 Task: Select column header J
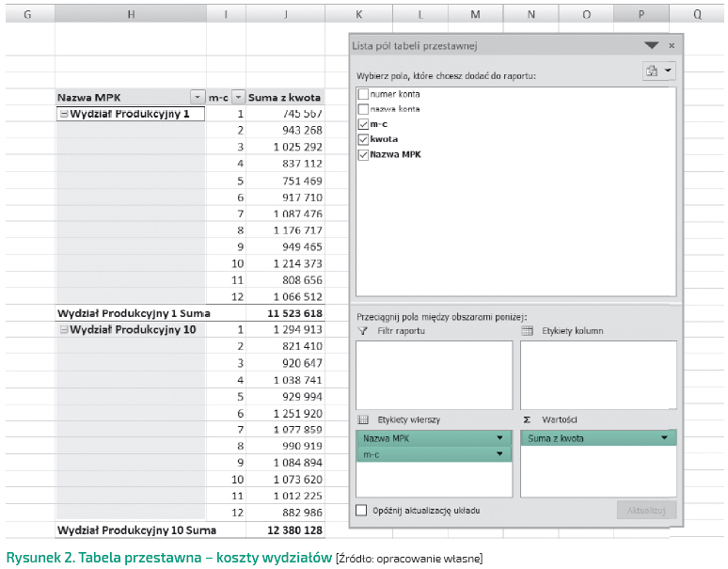click(x=286, y=14)
